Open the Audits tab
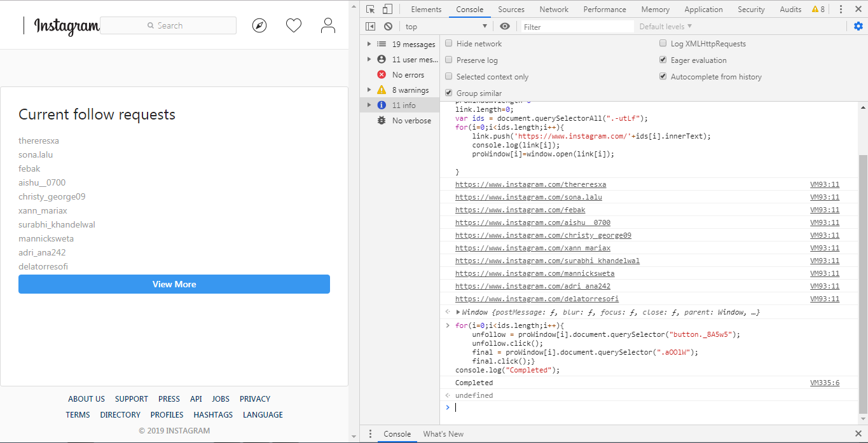868x443 pixels. click(790, 10)
